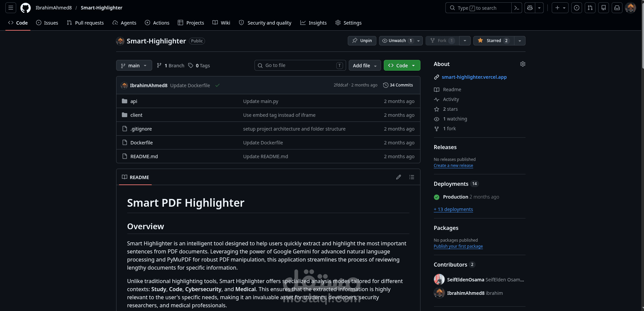Show README outline icon
This screenshot has width=644, height=311.
(x=412, y=177)
